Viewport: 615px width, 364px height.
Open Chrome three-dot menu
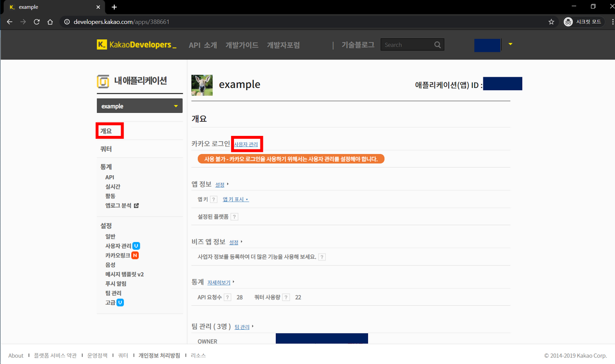[x=614, y=22]
